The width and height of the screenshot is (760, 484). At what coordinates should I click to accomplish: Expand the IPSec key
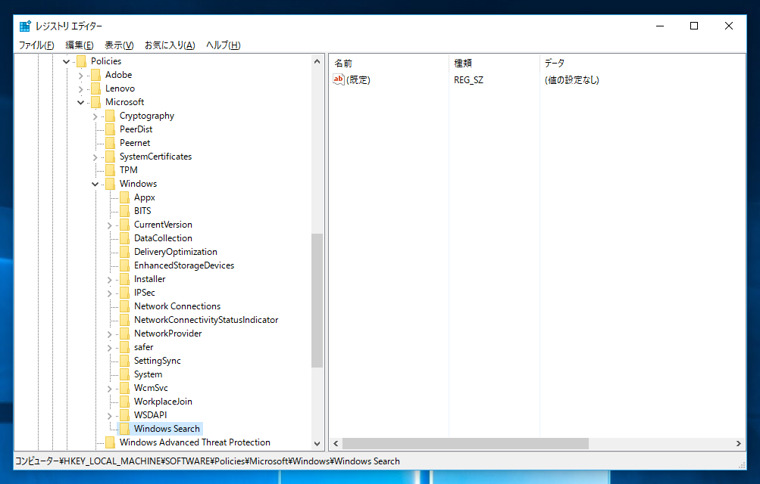pyautogui.click(x=110, y=293)
